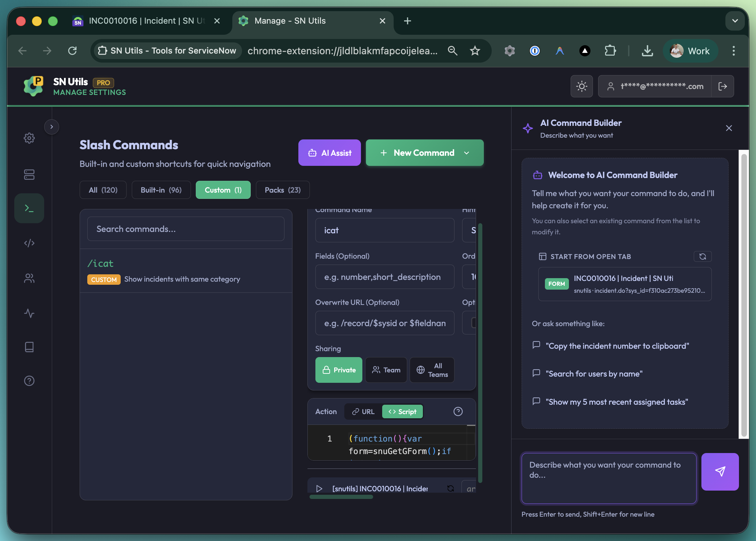Switch to the Built-in commands tab

[x=161, y=190]
